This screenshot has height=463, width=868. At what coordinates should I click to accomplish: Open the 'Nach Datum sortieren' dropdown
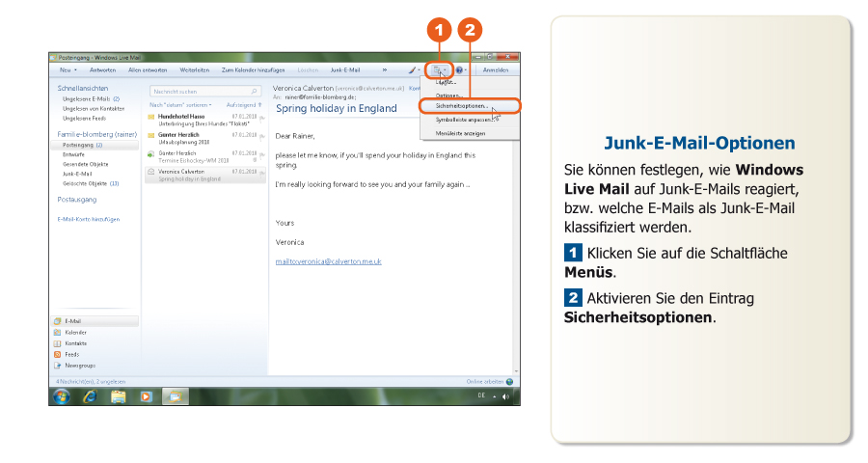(x=179, y=104)
